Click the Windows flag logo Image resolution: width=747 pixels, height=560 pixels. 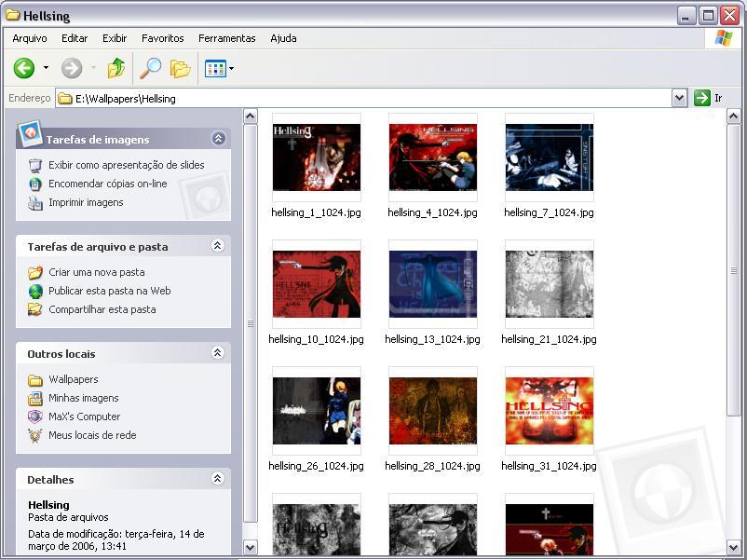(x=723, y=38)
